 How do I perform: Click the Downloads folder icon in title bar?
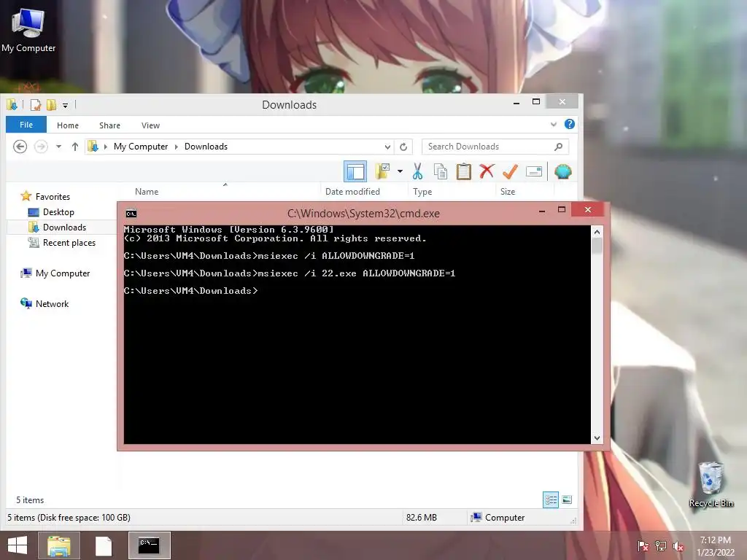coord(12,104)
